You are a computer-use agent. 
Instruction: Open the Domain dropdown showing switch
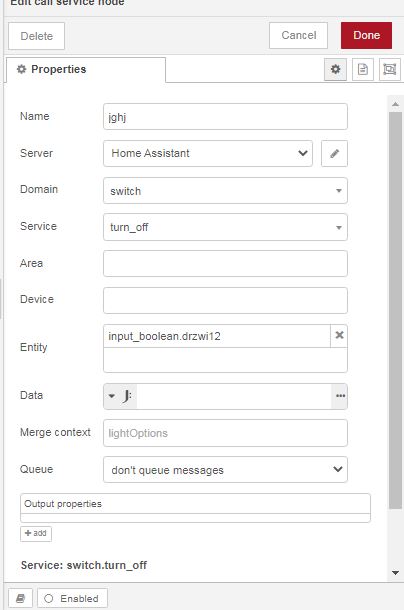coord(225,191)
